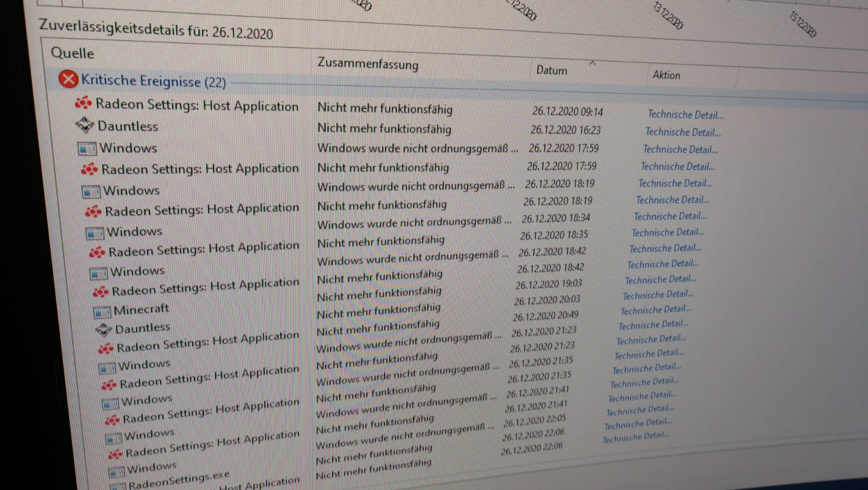The height and width of the screenshot is (490, 868).
Task: Collapse the Kritische Ereignisse (22) group
Action: [154, 81]
